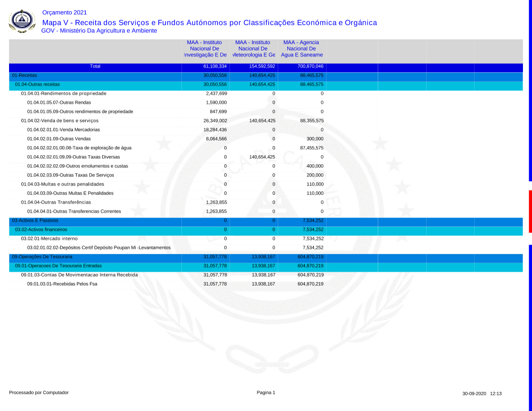Click the '01.04.01-Rendimentos de propriedade' row

point(63,94)
